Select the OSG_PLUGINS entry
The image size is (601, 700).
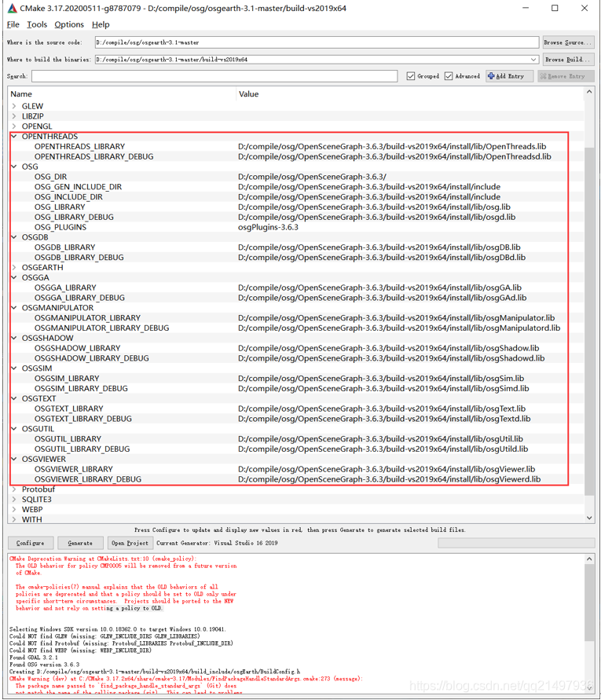tap(60, 227)
